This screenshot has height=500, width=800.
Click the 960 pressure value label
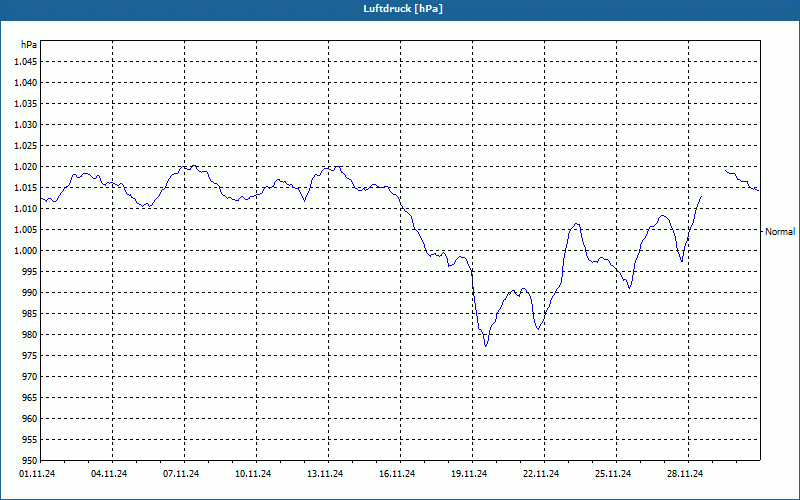click(30, 418)
